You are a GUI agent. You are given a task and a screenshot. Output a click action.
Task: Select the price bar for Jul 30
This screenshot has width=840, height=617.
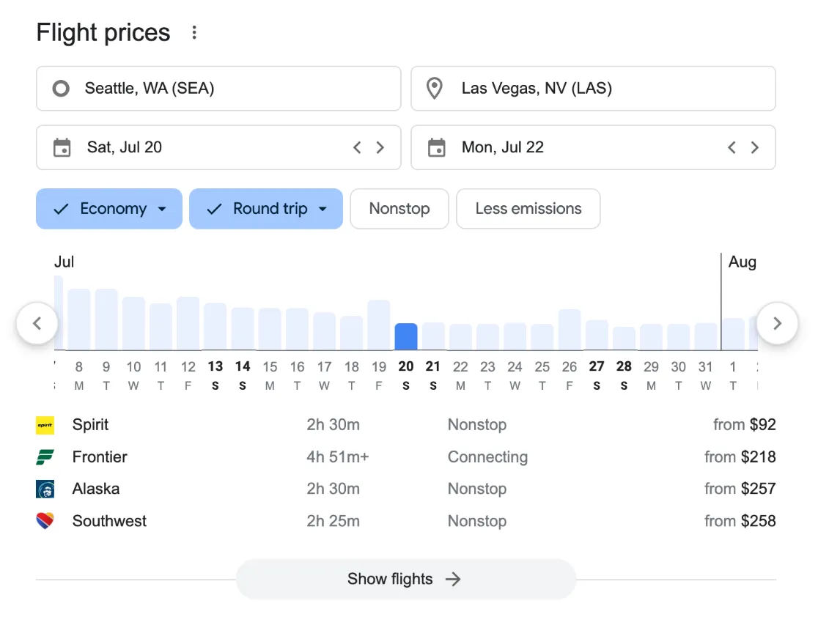click(678, 337)
